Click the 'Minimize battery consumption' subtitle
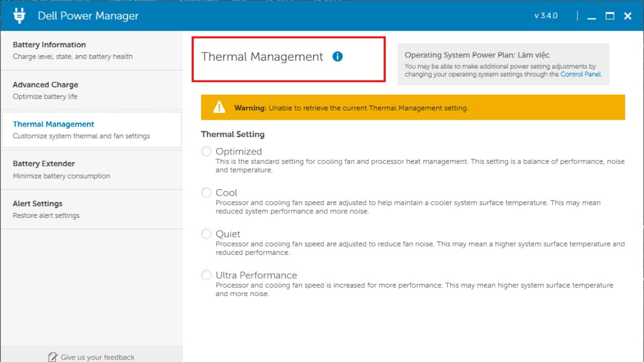Viewport: 644px width, 362px height. (x=61, y=176)
